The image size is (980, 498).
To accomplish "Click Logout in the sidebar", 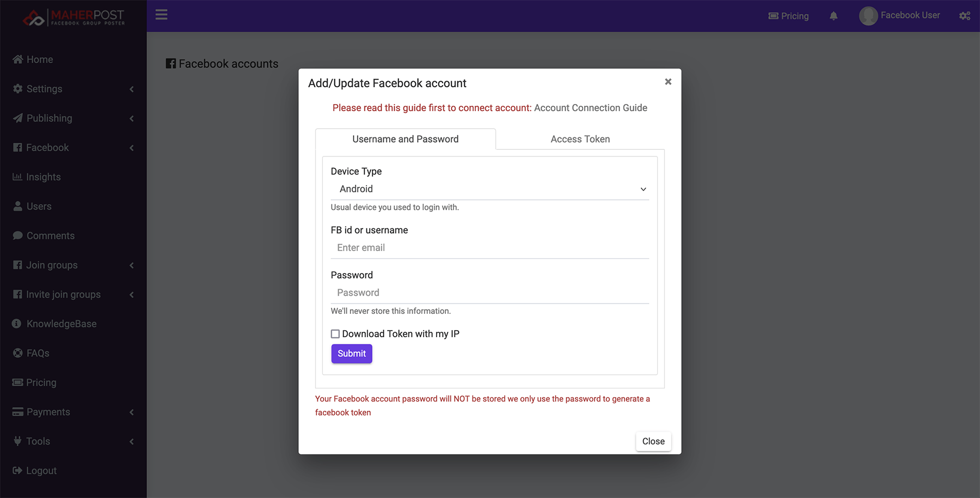I will pyautogui.click(x=41, y=471).
